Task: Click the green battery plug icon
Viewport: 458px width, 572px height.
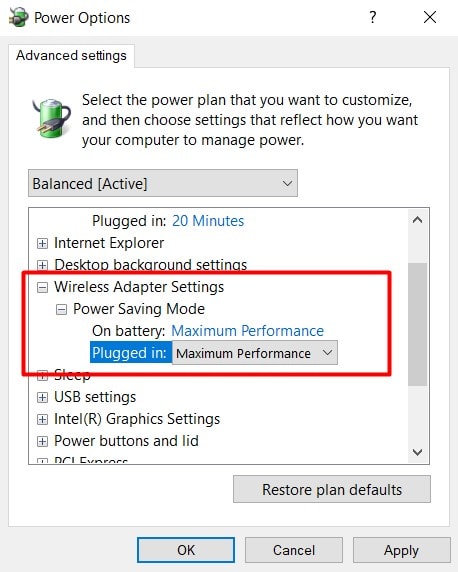Action: 51,118
